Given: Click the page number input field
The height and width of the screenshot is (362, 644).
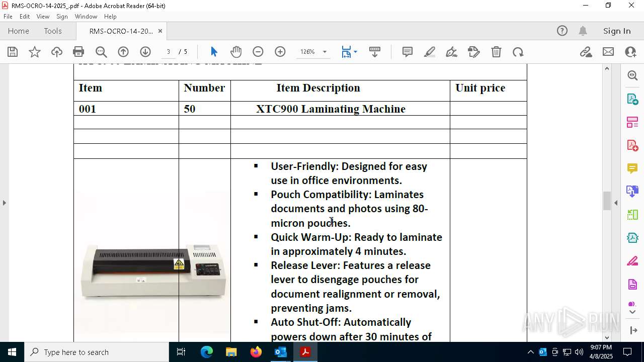Looking at the screenshot, I should pyautogui.click(x=169, y=52).
